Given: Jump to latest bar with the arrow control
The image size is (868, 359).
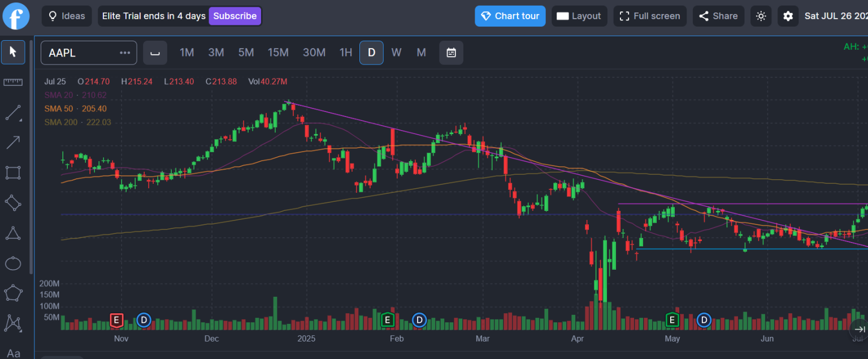Looking at the screenshot, I should pos(860,330).
